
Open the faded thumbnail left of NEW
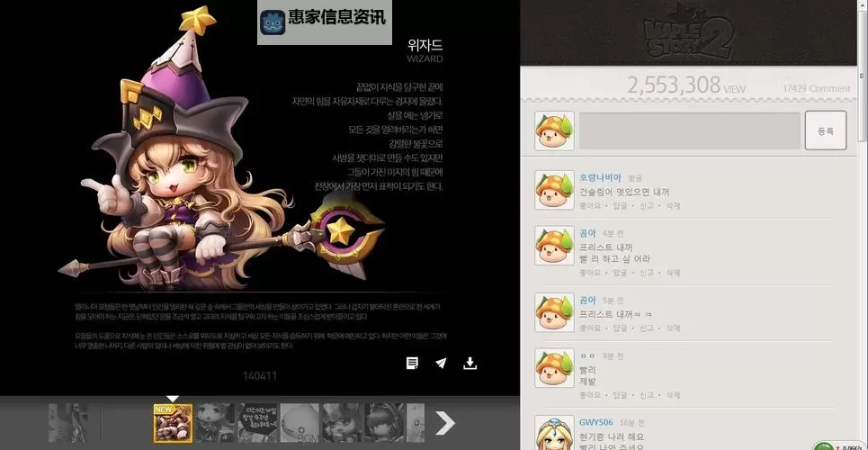pyautogui.click(x=68, y=423)
